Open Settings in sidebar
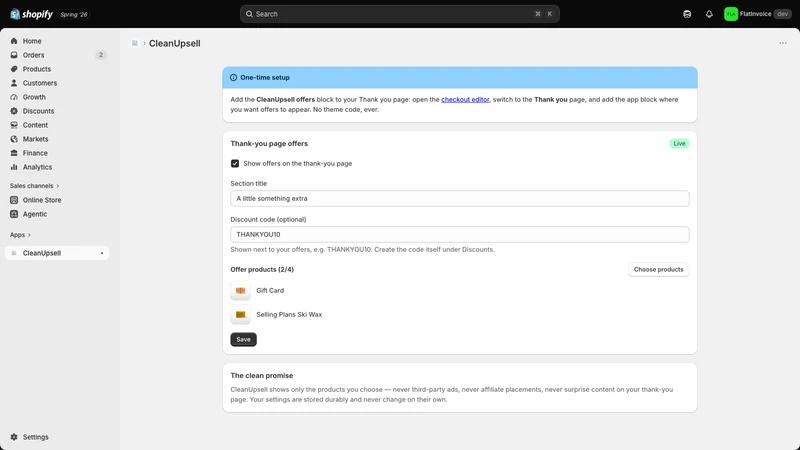The height and width of the screenshot is (450, 800). pyautogui.click(x=57, y=437)
